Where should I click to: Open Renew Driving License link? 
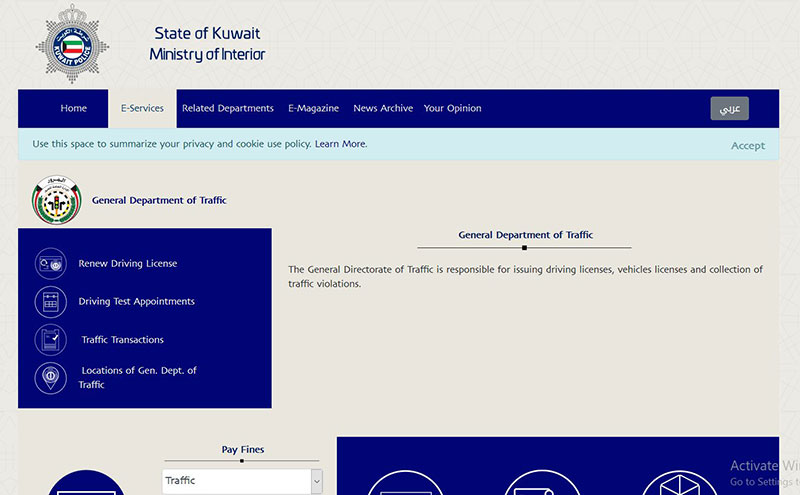point(128,263)
